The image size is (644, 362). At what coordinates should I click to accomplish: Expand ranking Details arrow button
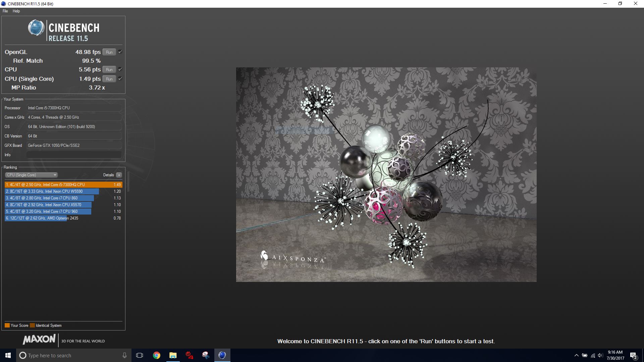tap(119, 175)
